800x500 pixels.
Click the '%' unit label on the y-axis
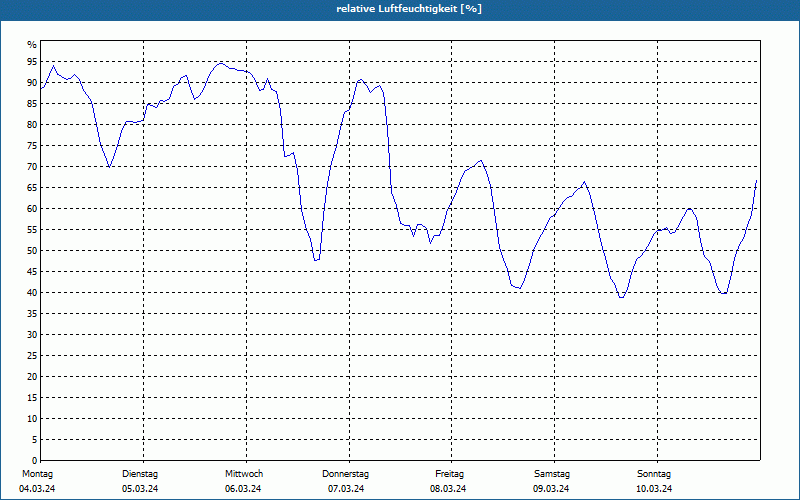click(32, 45)
